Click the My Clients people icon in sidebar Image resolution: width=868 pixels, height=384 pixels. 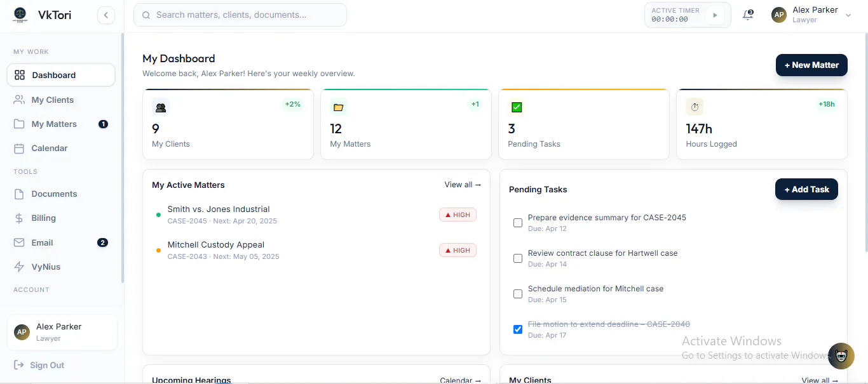point(20,100)
